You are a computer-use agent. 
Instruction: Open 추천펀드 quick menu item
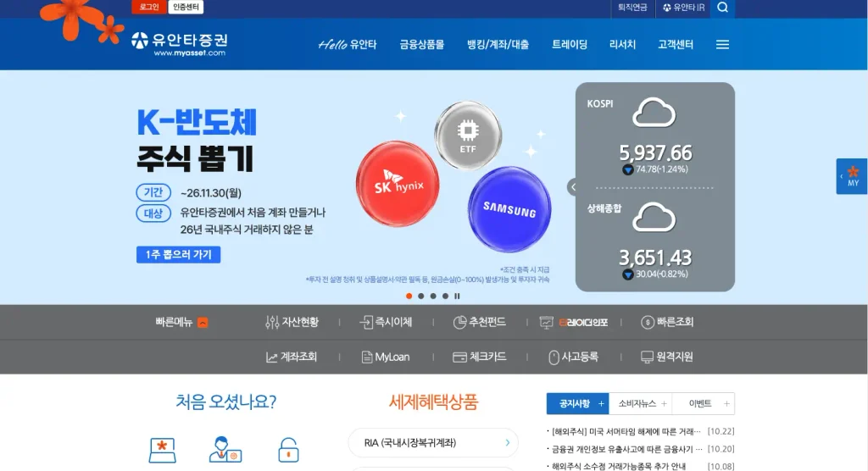[480, 322]
